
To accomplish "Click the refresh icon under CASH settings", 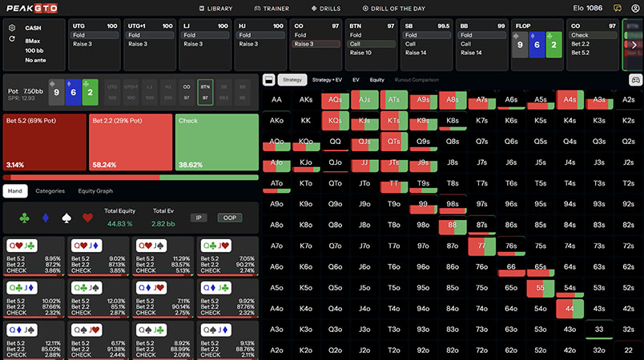I will tap(12, 38).
